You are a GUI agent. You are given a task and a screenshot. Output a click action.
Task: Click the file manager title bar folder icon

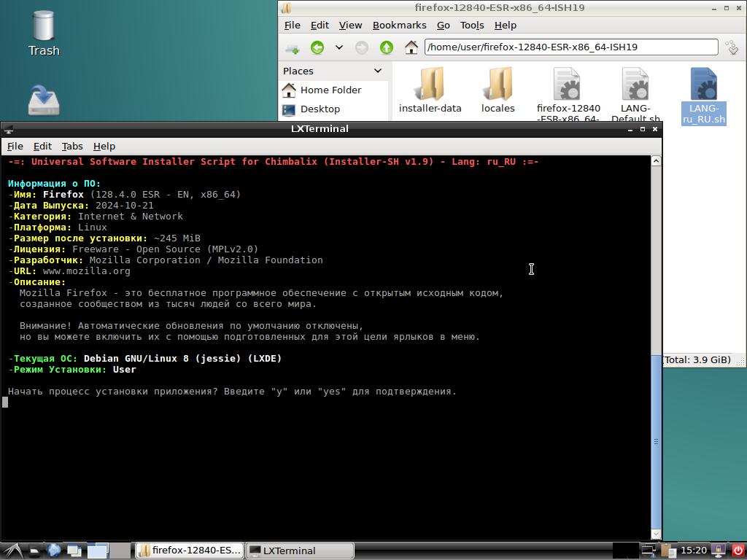(x=286, y=7)
